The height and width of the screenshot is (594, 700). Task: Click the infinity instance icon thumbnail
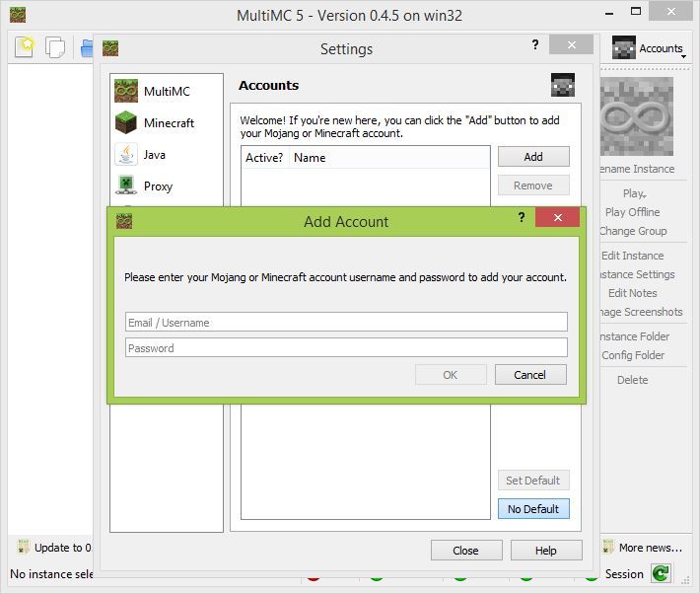click(637, 116)
